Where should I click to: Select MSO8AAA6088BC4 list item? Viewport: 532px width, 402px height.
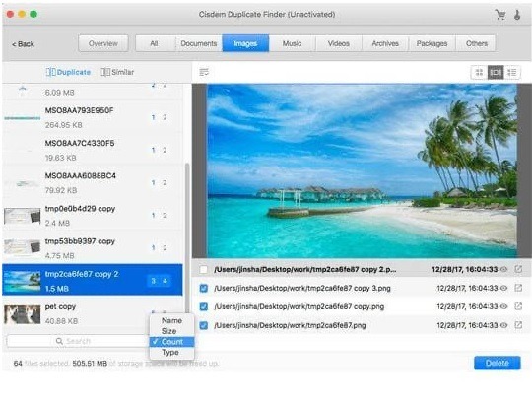(x=93, y=183)
